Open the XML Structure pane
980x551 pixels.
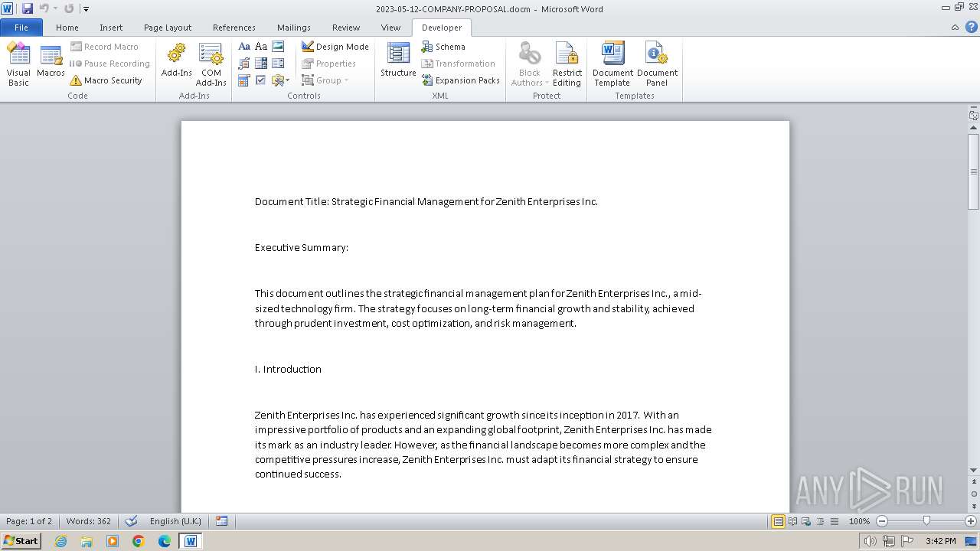(398, 61)
